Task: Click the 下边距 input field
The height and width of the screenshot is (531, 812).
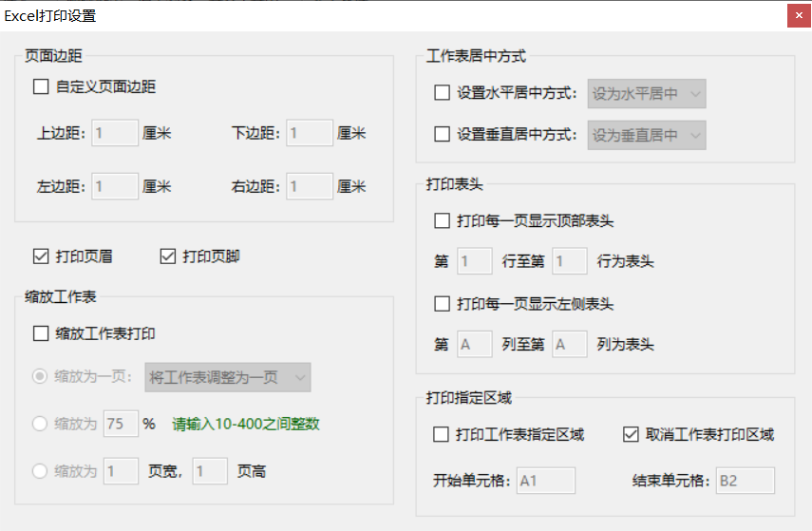Action: coord(310,133)
